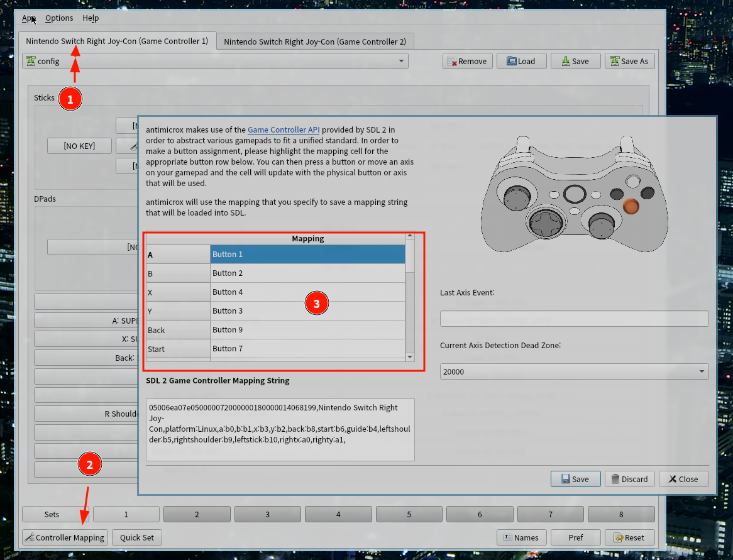Click the Save As button
The width and height of the screenshot is (733, 560).
[x=629, y=61]
